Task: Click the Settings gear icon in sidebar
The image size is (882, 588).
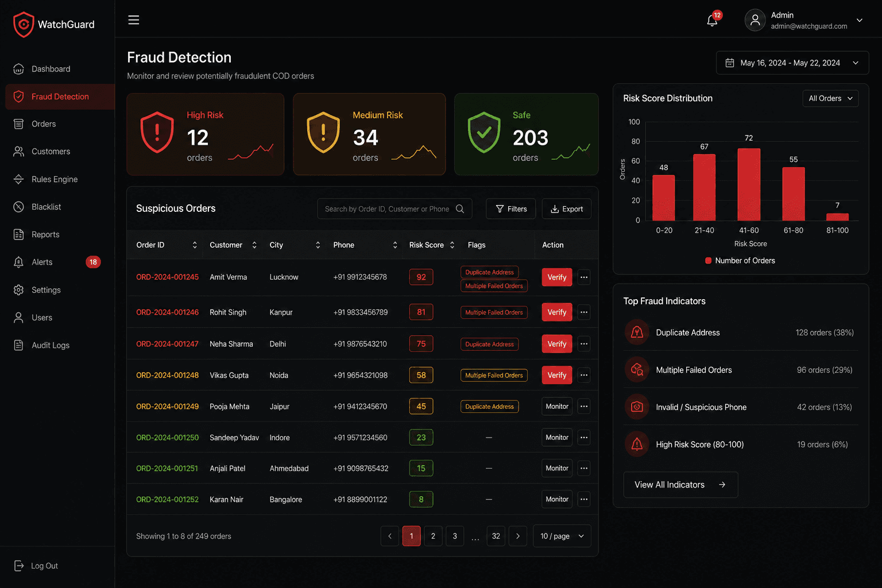Action: 18,290
